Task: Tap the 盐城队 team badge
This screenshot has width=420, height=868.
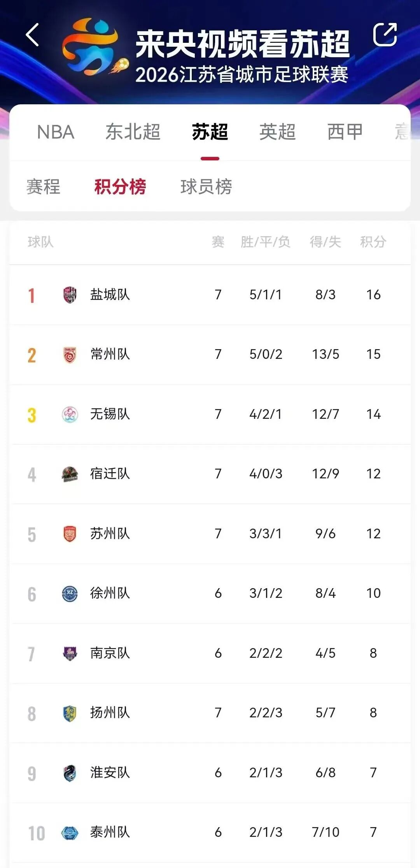Action: point(70,295)
